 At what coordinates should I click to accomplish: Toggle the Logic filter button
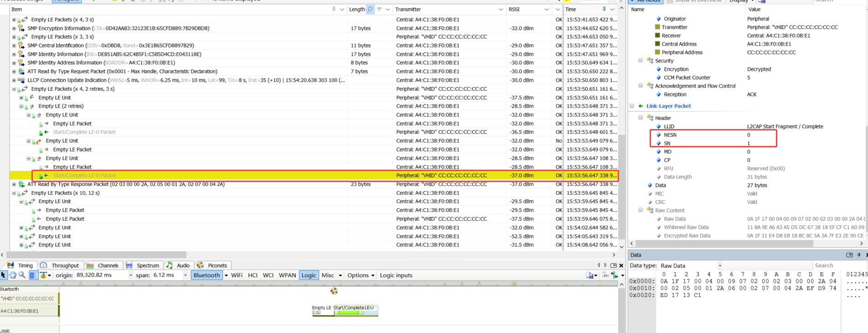[309, 275]
